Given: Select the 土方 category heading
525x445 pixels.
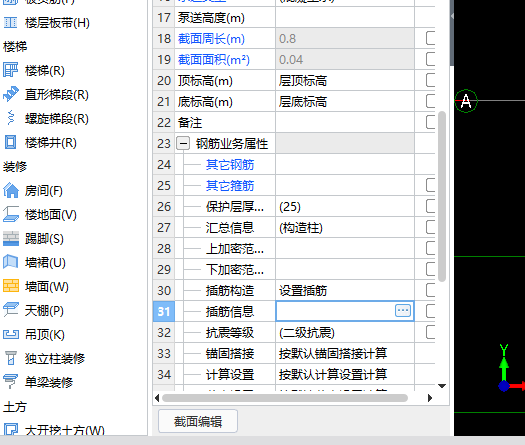Looking at the screenshot, I should (15, 406).
